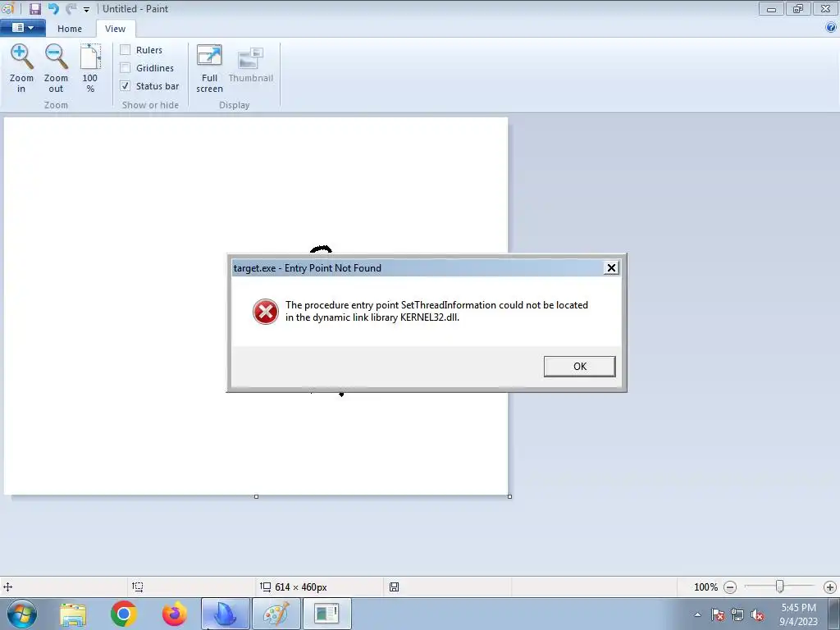Click the zoom slider handle in the status bar

pos(780,587)
